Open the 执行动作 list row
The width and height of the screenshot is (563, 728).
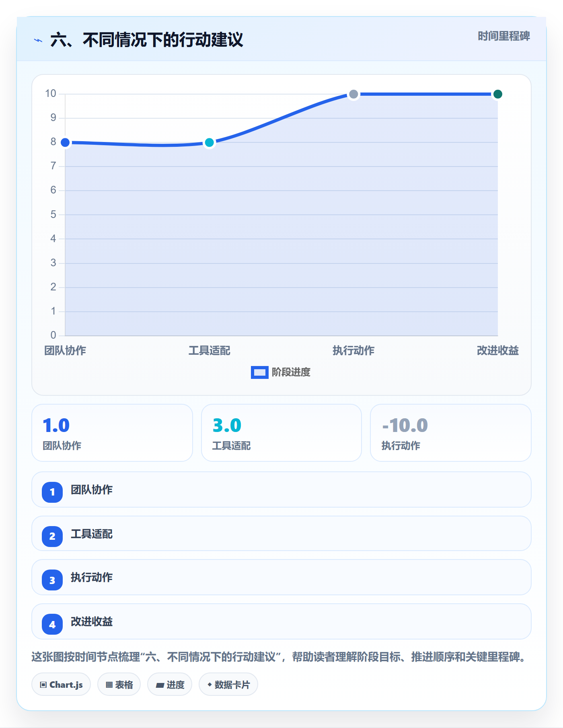click(281, 578)
